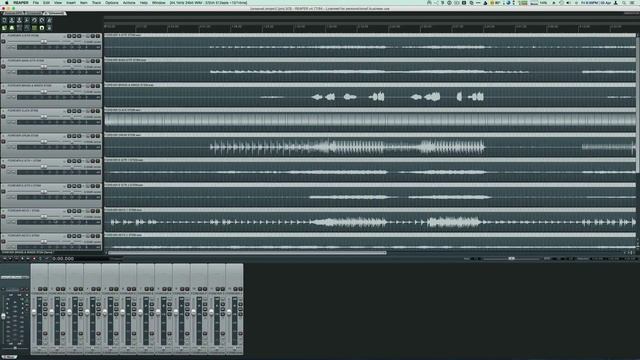
Task: Toggle the ripple editing toolbar icon
Action: [19, 28]
